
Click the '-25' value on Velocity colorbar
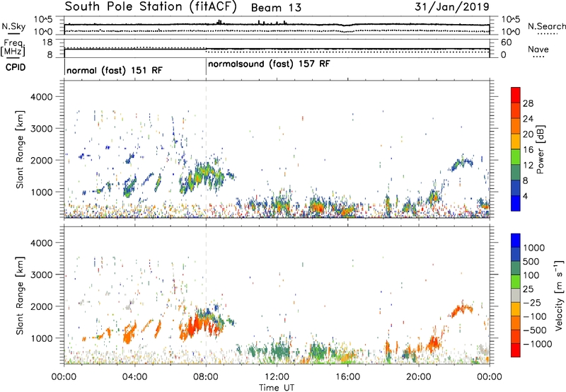pos(532,302)
